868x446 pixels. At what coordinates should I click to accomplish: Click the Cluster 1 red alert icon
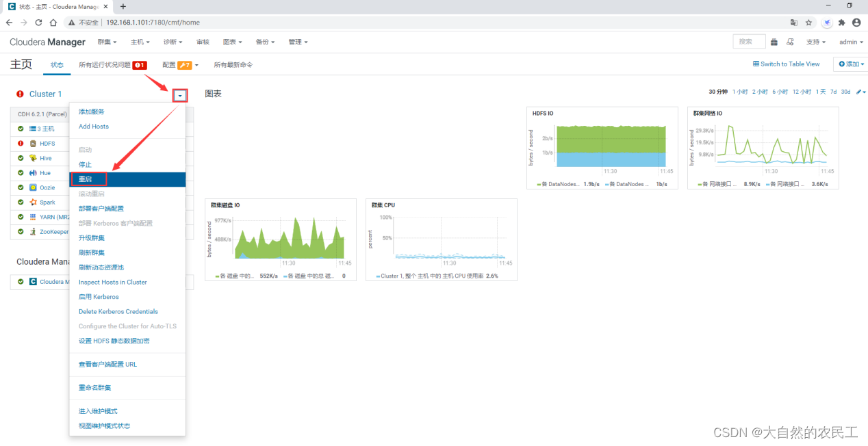21,94
